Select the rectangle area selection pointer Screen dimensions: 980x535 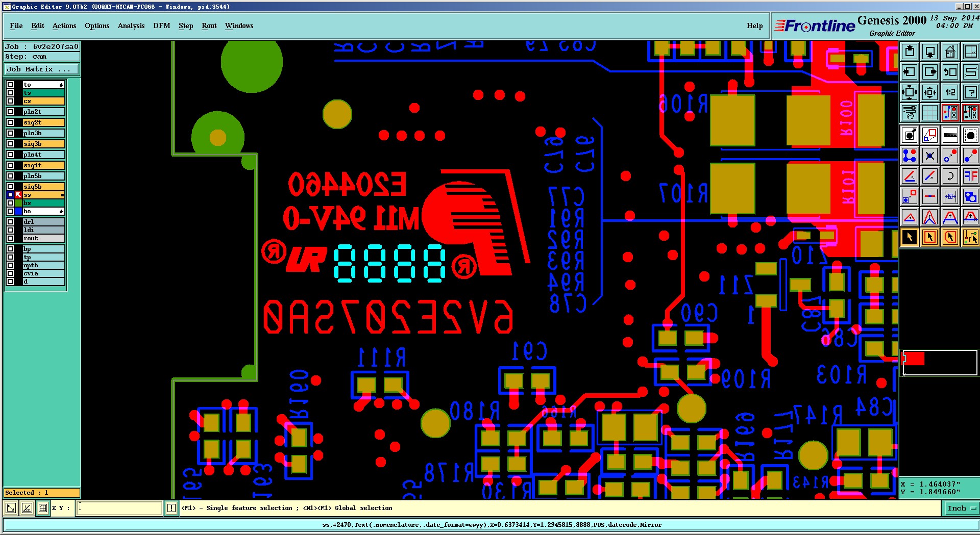pyautogui.click(x=930, y=237)
